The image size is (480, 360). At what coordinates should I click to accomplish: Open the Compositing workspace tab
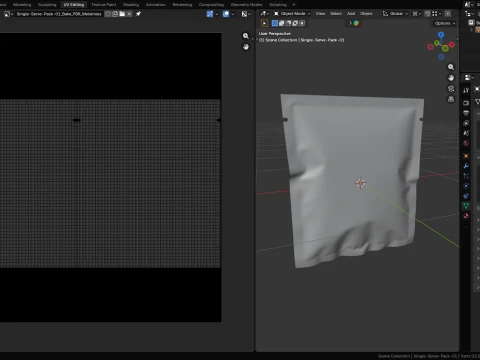[x=211, y=5]
